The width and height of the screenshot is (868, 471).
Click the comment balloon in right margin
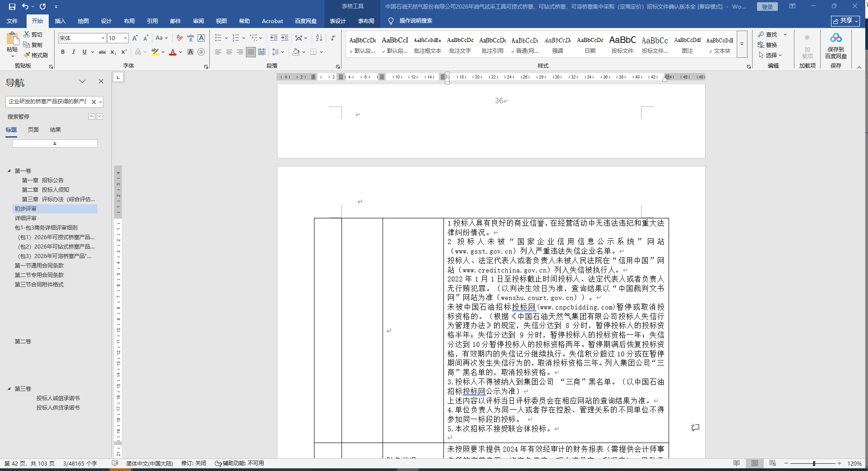tap(695, 427)
